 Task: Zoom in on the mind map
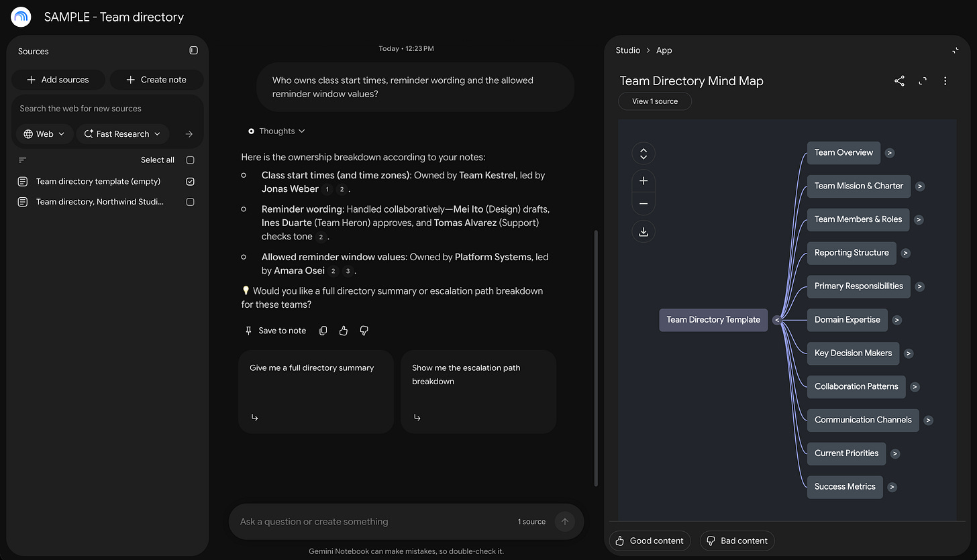644,181
